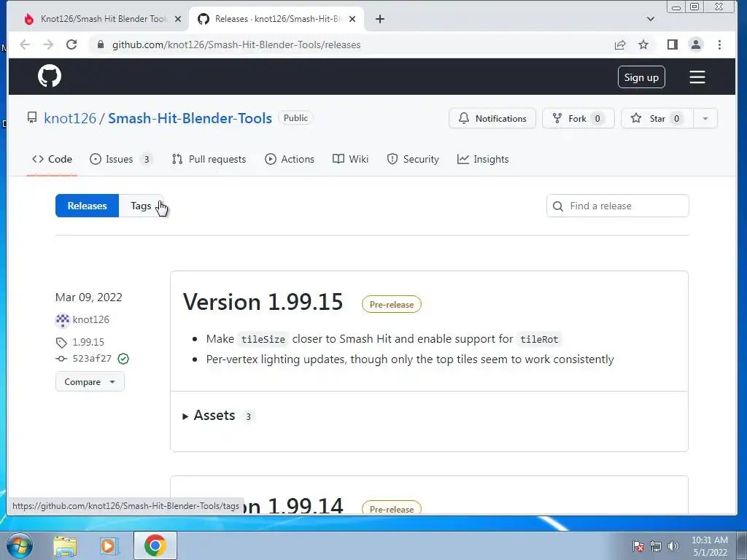Close the Knot126/Smash Hit Blender Tools tab
The image size is (747, 560).
pos(178,19)
